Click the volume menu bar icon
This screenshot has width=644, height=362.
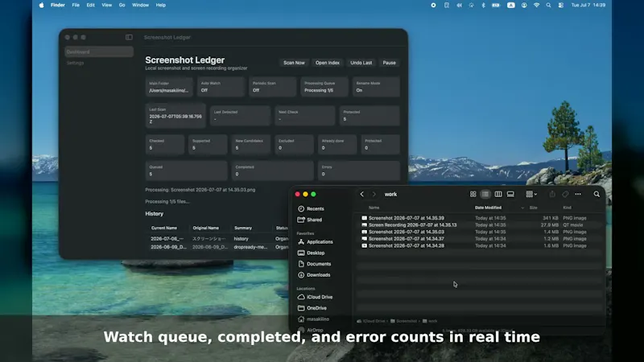(459, 5)
